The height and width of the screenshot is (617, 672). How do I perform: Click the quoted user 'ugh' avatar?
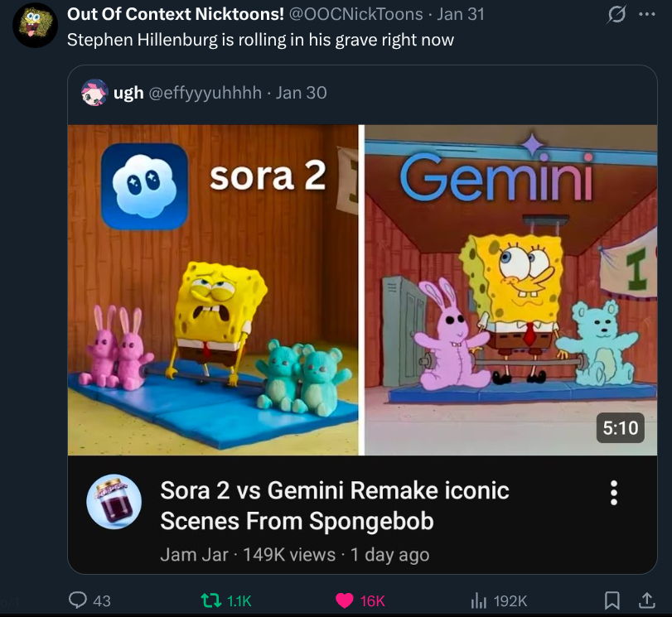[x=94, y=93]
